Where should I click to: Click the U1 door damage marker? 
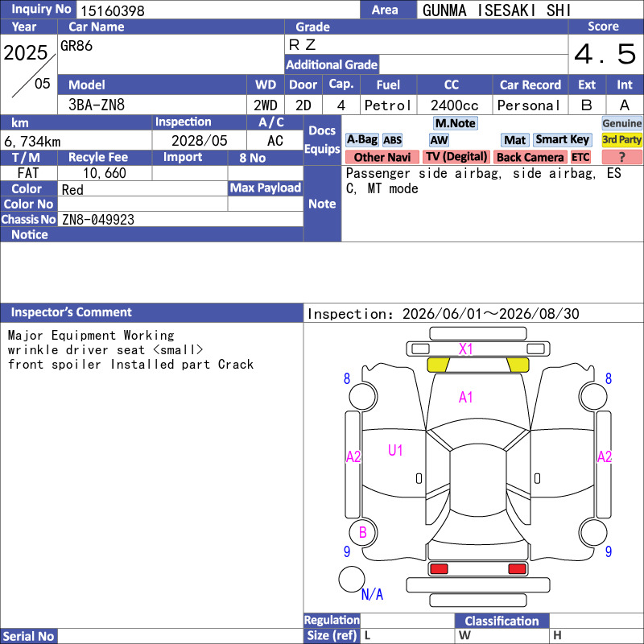(x=395, y=451)
